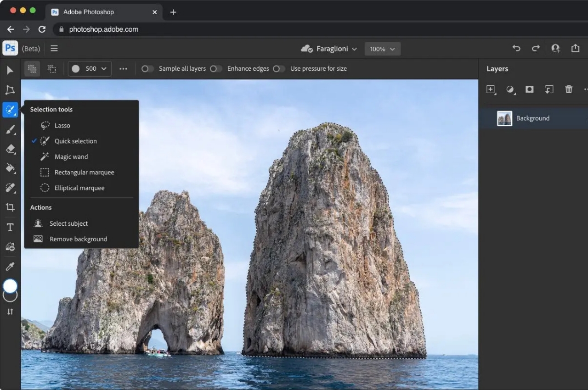588x390 pixels.
Task: Open the brush size 500 dropdown
Action: tap(90, 69)
